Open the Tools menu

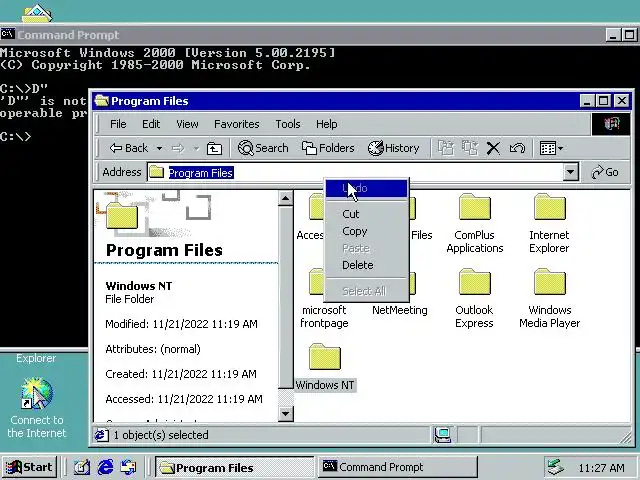pyautogui.click(x=288, y=124)
